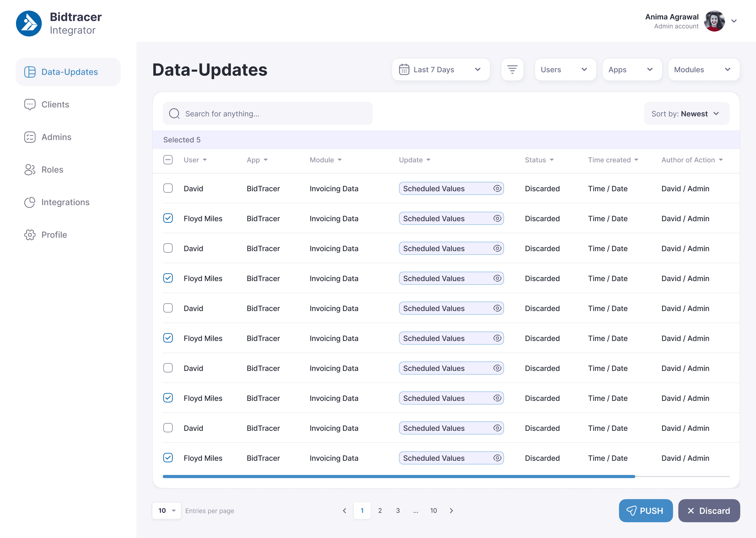This screenshot has width=756, height=538.
Task: Click the Integrations pie chart icon
Action: click(30, 202)
